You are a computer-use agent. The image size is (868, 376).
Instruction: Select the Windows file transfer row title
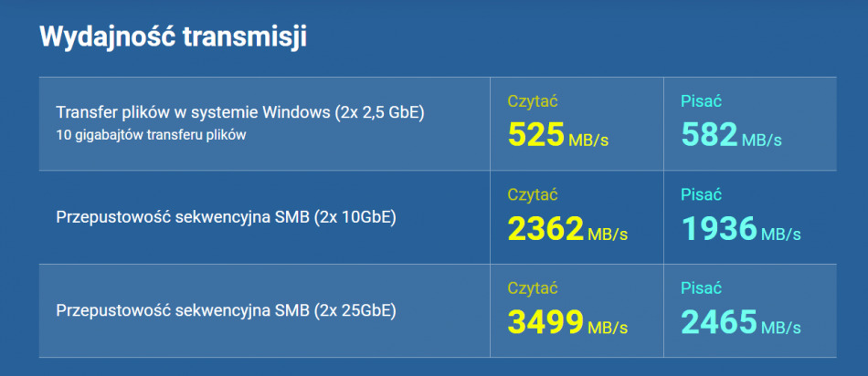click(241, 112)
